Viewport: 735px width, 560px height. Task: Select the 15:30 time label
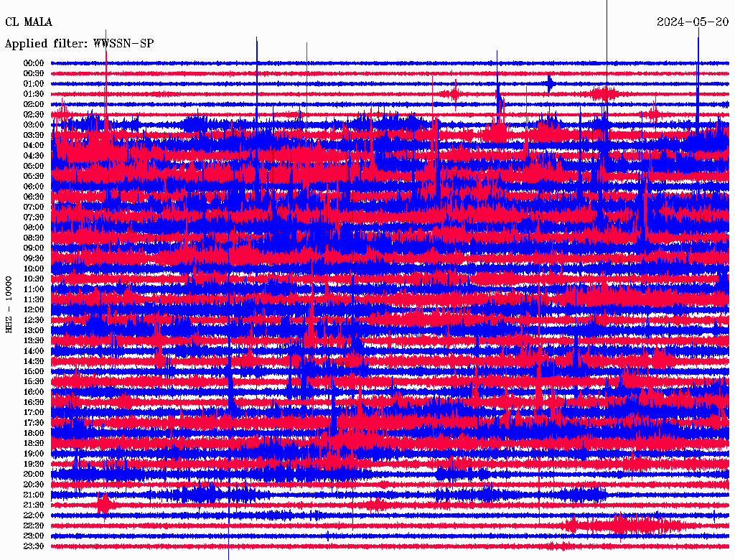34,382
